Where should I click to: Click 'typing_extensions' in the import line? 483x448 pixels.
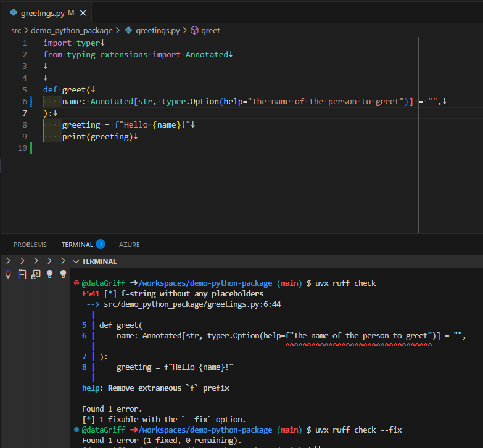[x=107, y=55]
